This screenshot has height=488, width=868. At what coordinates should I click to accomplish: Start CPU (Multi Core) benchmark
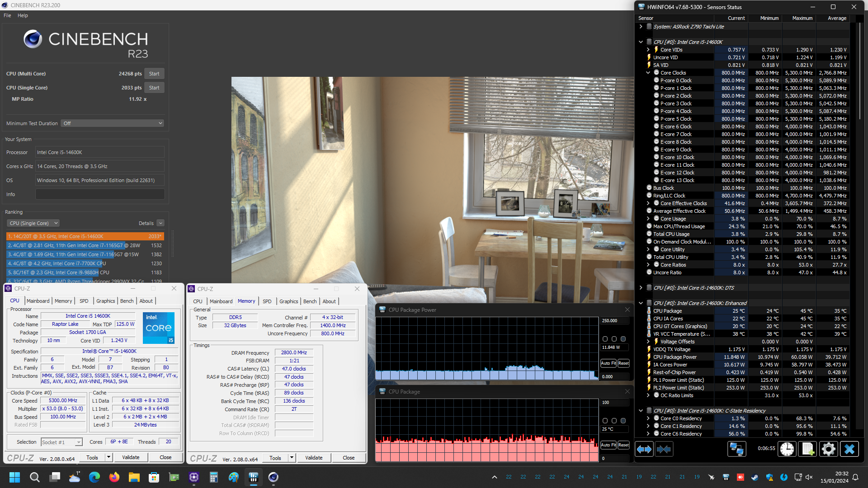point(154,74)
